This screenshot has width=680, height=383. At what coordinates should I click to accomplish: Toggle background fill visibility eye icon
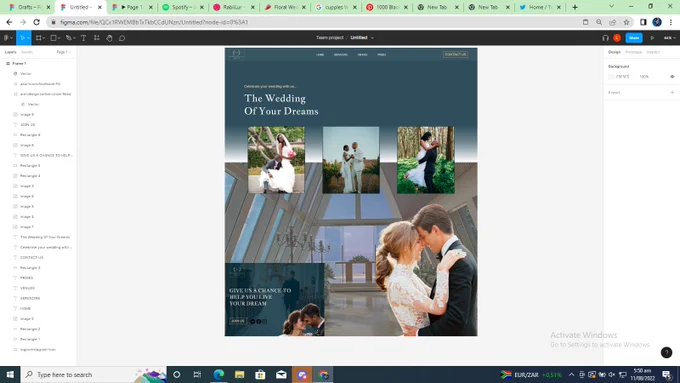[x=672, y=77]
